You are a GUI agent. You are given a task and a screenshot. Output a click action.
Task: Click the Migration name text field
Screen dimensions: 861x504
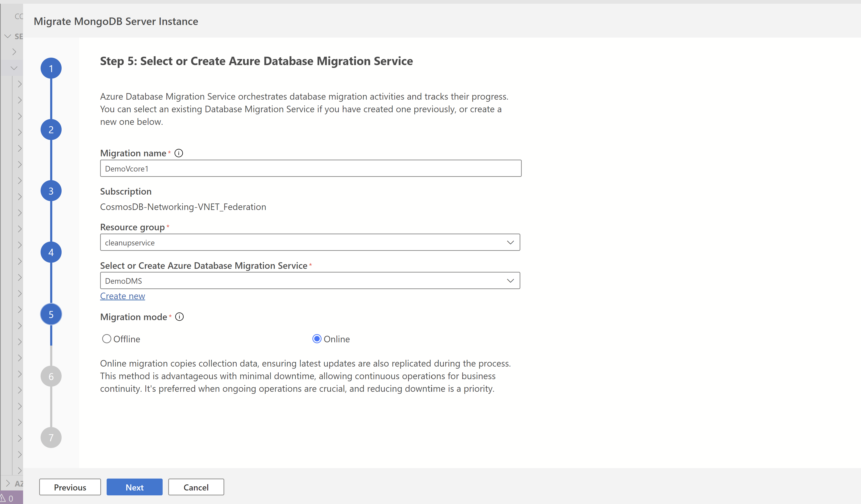(x=310, y=168)
